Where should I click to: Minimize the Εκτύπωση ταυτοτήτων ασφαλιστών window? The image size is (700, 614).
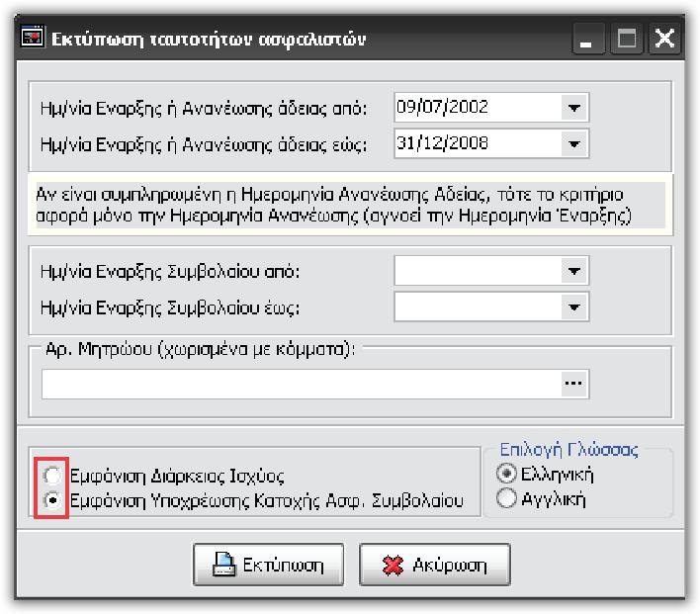pos(588,39)
